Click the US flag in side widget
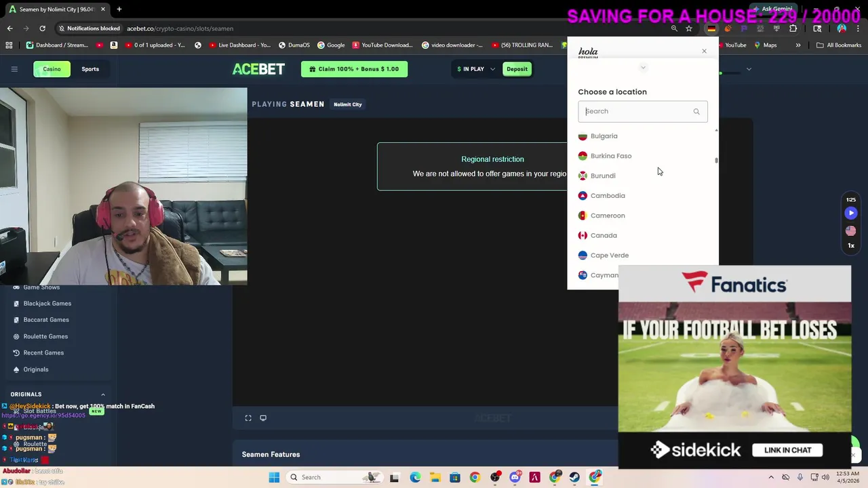 point(851,230)
